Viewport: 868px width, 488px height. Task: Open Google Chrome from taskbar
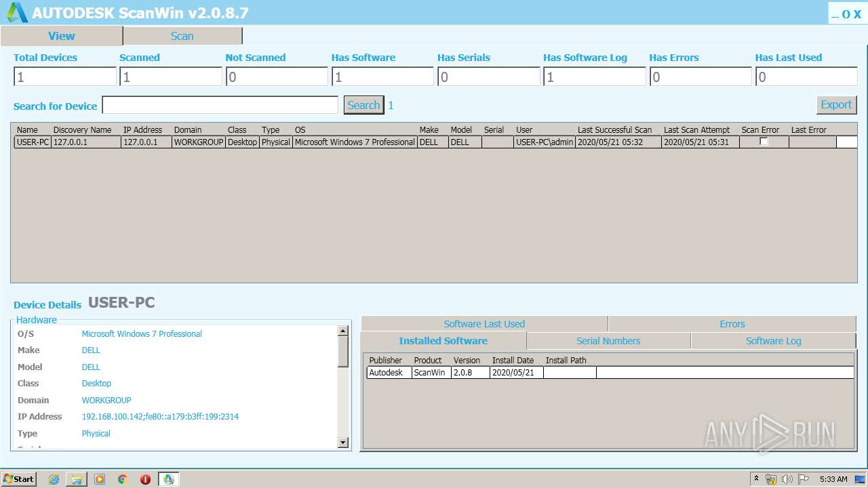[123, 479]
